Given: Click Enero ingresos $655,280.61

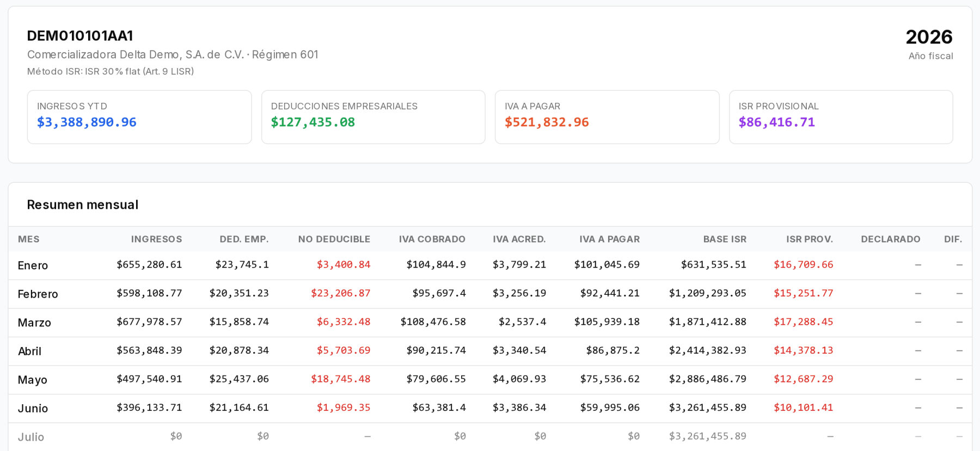Looking at the screenshot, I should 149,265.
